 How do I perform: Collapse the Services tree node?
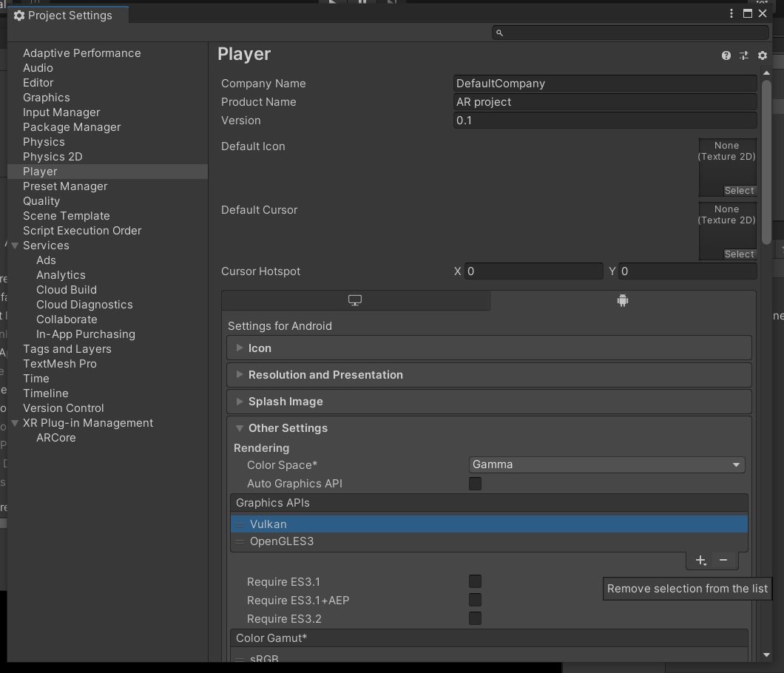point(15,246)
